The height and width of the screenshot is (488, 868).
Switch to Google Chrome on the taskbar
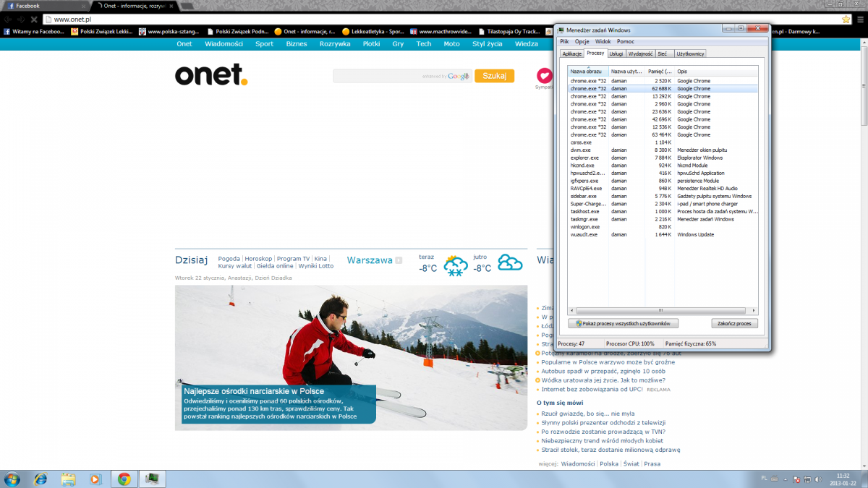pos(124,479)
